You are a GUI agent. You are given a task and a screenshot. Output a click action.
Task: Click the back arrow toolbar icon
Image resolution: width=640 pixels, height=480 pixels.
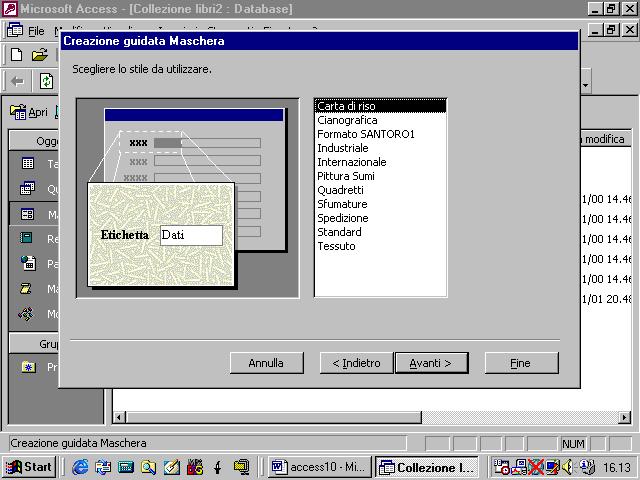point(18,81)
